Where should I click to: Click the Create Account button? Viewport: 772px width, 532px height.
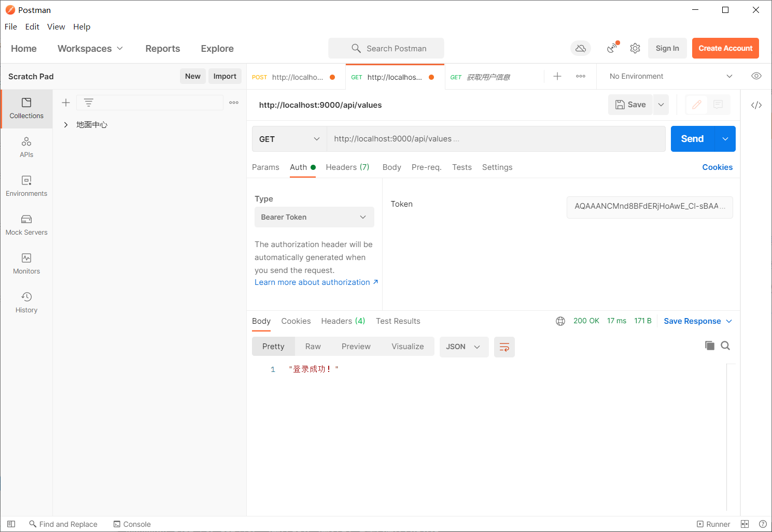coord(725,48)
